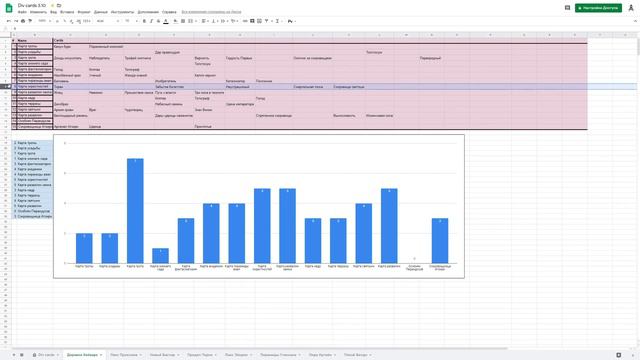Open vertical align dropdown
This screenshot has width=640, height=360.
214,21
